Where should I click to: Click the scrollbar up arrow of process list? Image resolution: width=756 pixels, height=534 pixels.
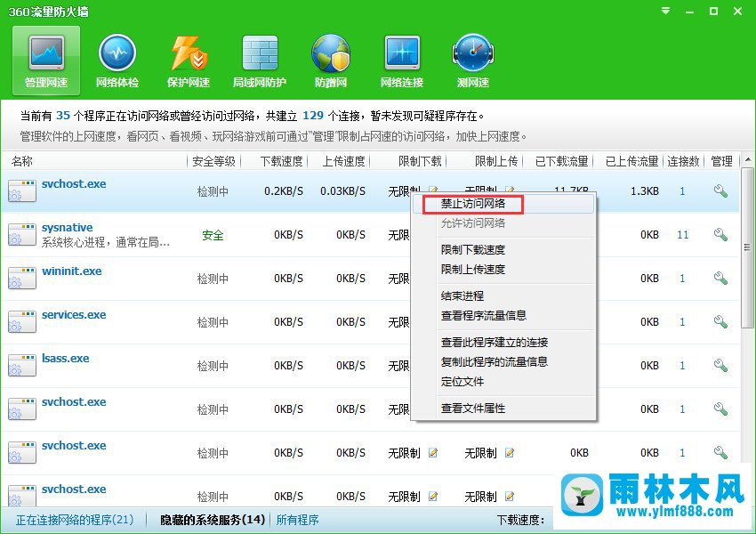point(748,159)
